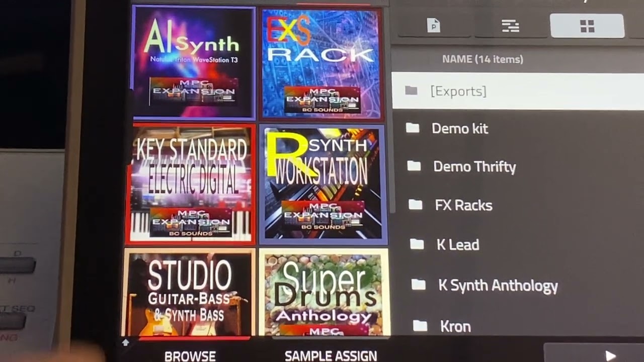644x362 pixels.
Task: Switch to the SAMPLE ASSIGN tab
Action: coord(331,356)
